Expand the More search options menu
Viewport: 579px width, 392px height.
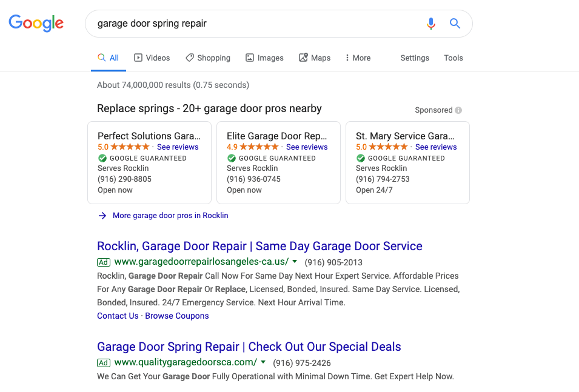pyautogui.click(x=358, y=58)
